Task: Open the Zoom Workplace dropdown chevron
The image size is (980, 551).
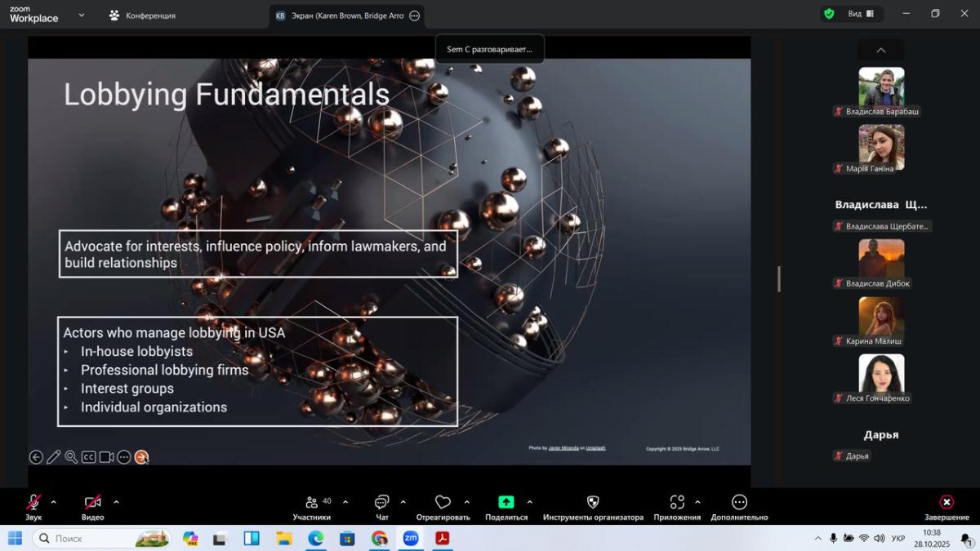Action: 81,15
